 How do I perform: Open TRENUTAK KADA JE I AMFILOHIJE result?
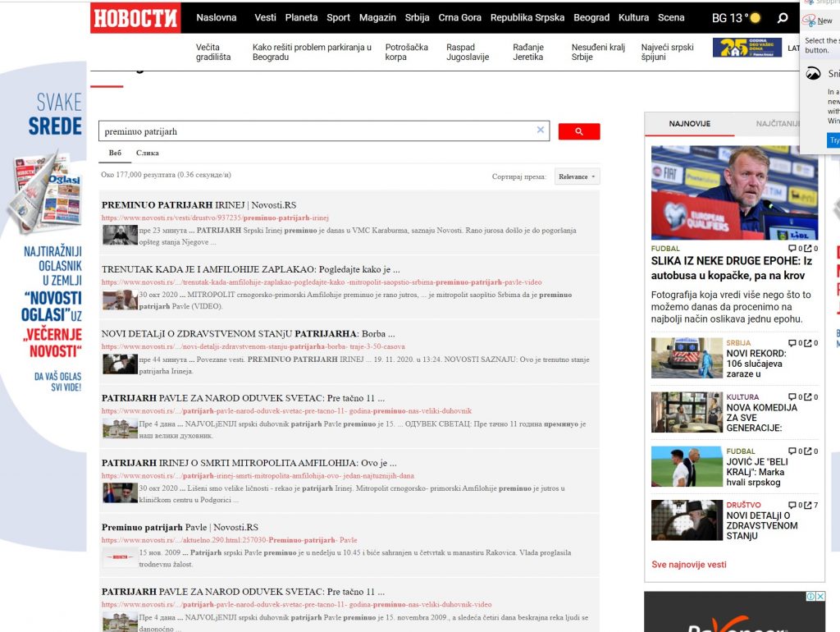(x=251, y=269)
